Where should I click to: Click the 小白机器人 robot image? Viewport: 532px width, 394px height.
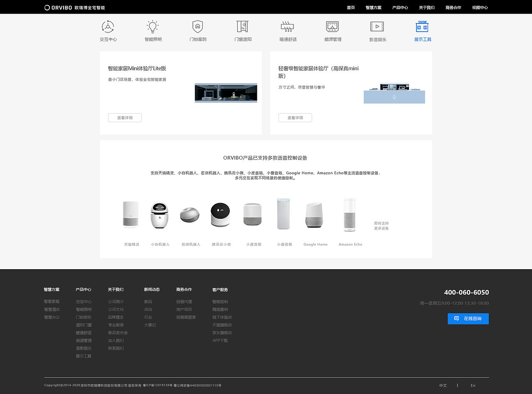tap(160, 215)
